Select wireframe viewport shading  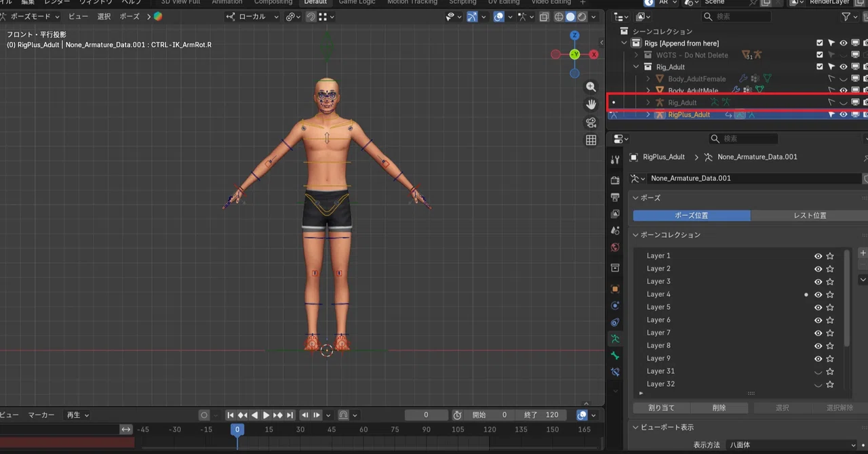tap(559, 17)
